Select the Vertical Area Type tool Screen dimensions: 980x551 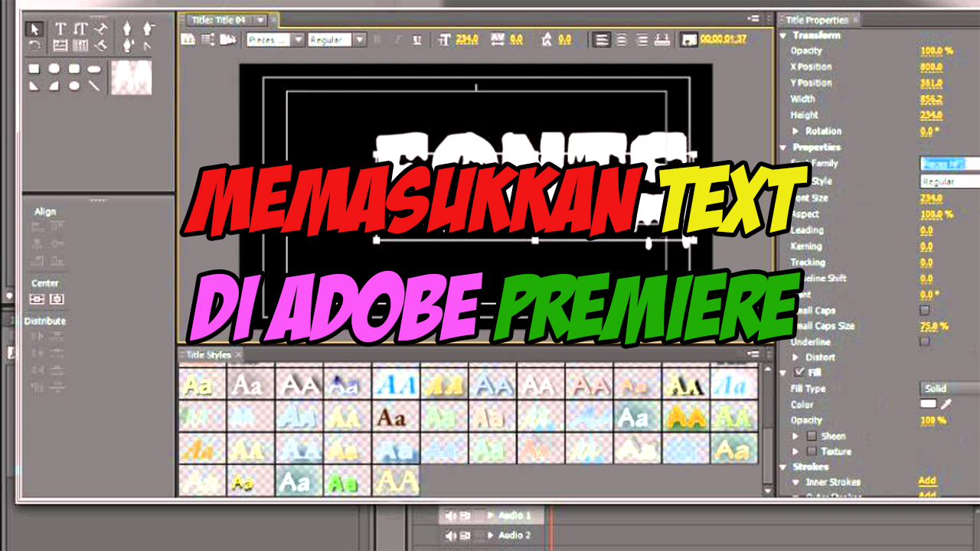tap(80, 45)
